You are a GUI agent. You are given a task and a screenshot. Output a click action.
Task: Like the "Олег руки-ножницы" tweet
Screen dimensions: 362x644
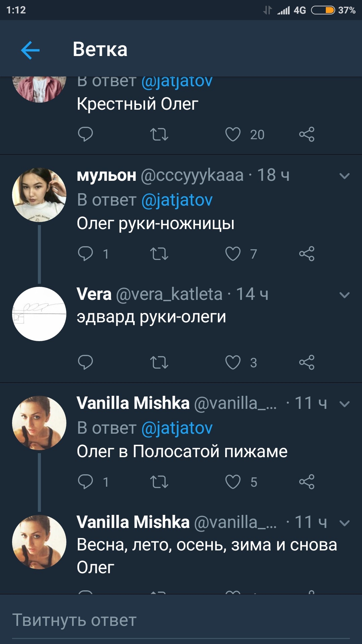tap(233, 254)
